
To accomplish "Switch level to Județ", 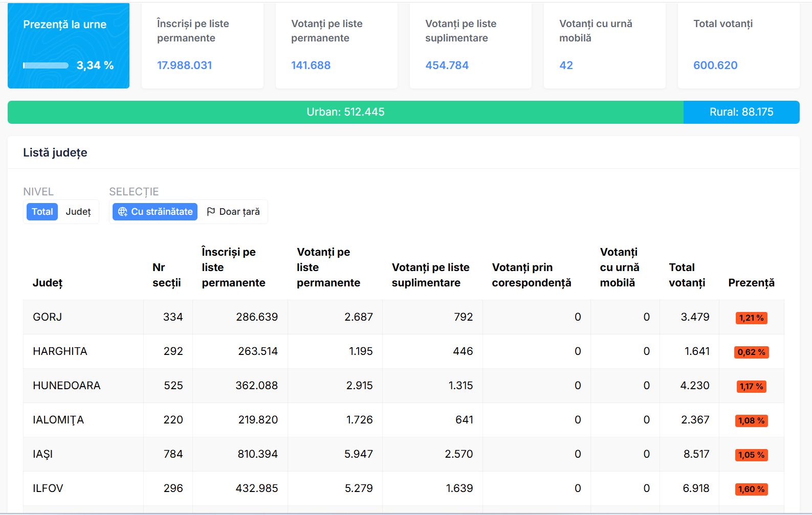I will click(78, 212).
